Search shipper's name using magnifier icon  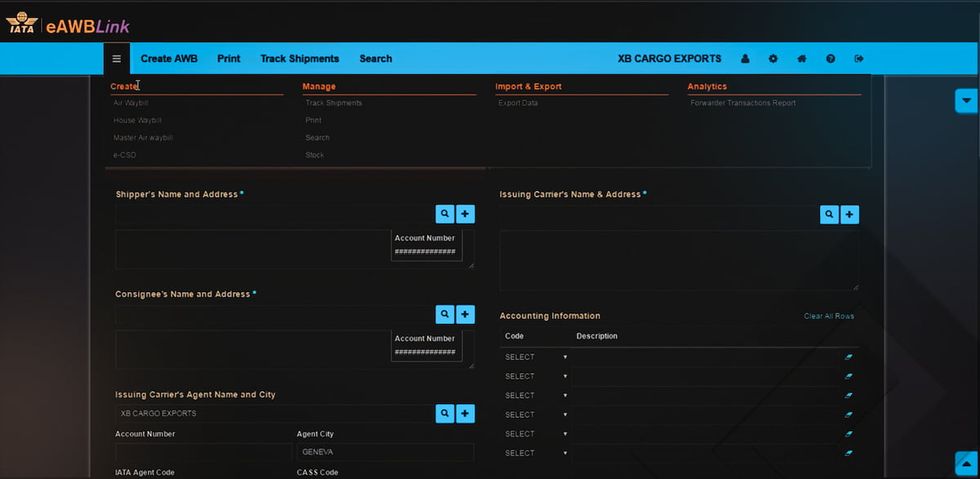(x=444, y=214)
